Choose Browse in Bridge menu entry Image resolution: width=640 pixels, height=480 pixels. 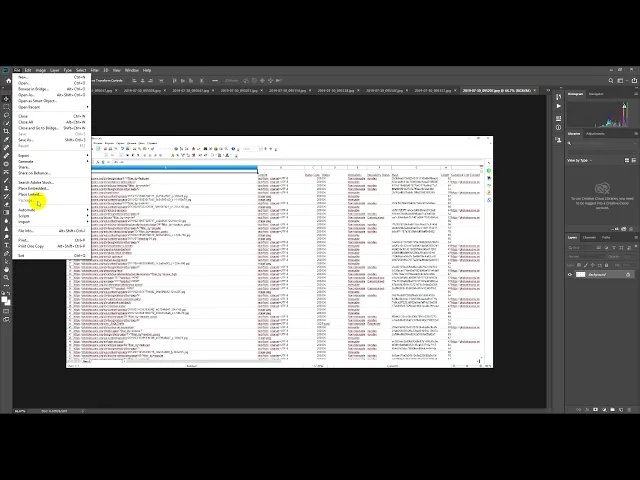[52, 89]
